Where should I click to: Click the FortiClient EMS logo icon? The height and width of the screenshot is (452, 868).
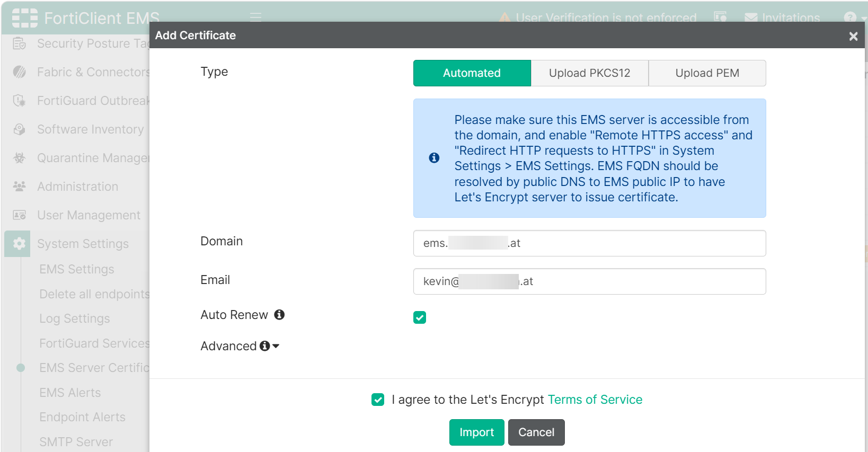(x=25, y=18)
